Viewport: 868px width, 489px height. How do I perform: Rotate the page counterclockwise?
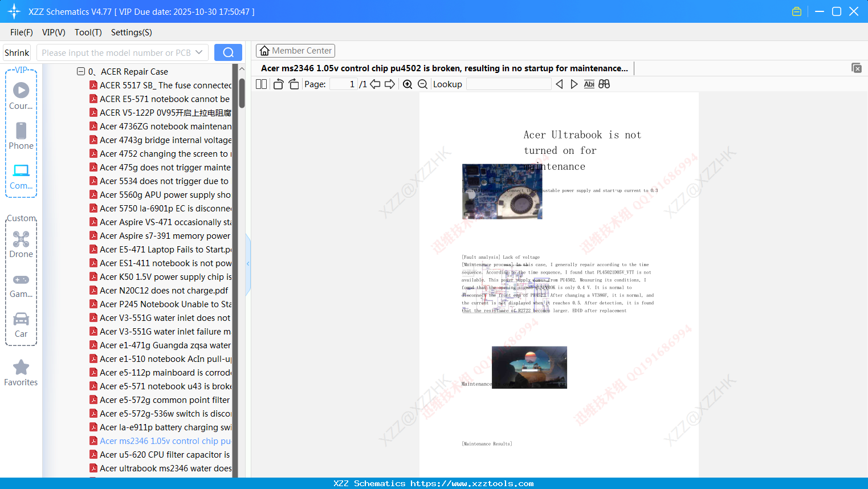(x=278, y=84)
